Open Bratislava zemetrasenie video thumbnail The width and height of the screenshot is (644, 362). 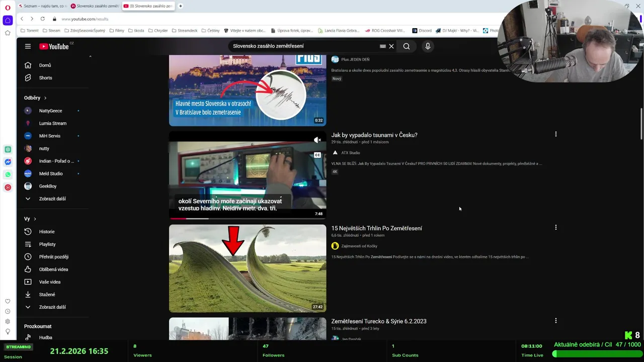pyautogui.click(x=248, y=90)
